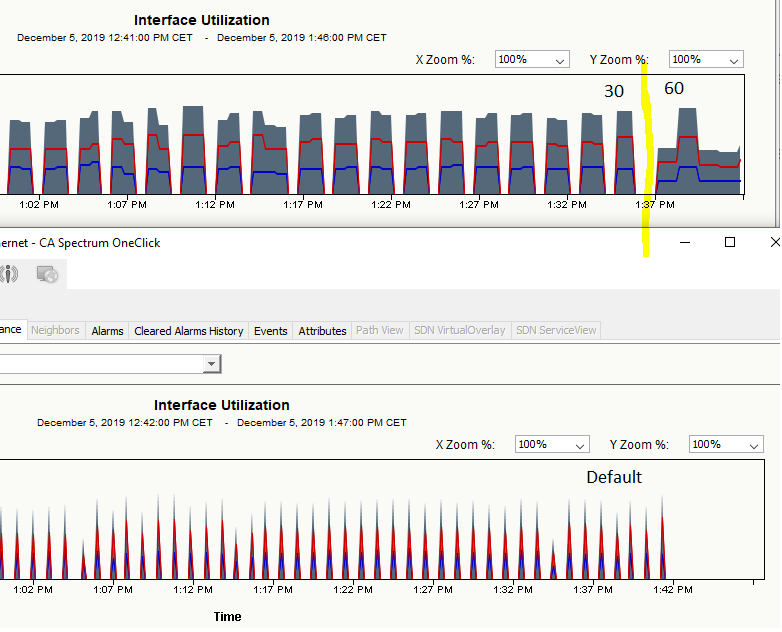The height and width of the screenshot is (632, 782).
Task: Click the 1:12 PM label on upper chart
Action: point(215,205)
